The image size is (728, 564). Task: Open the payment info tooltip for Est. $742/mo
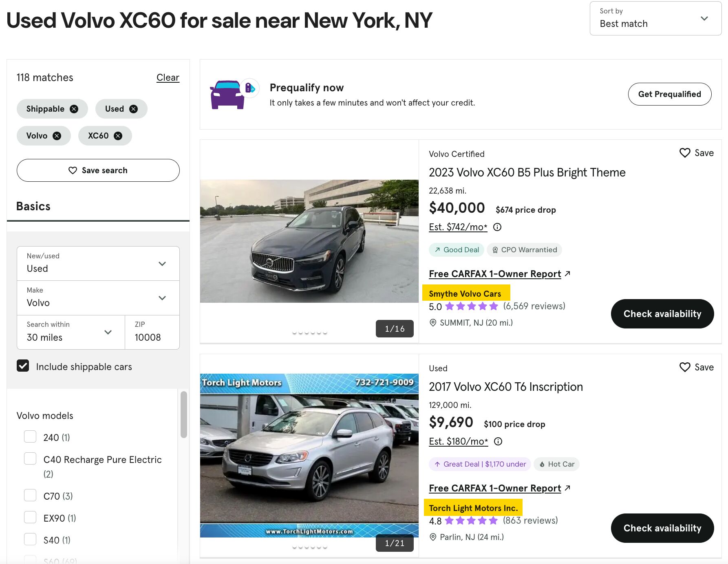coord(498,227)
